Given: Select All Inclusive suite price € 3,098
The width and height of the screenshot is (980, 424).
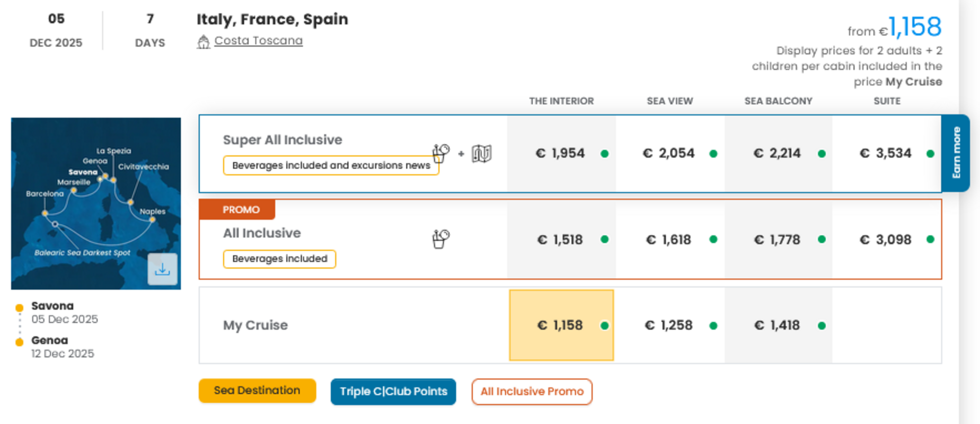Looking at the screenshot, I should pos(886,240).
